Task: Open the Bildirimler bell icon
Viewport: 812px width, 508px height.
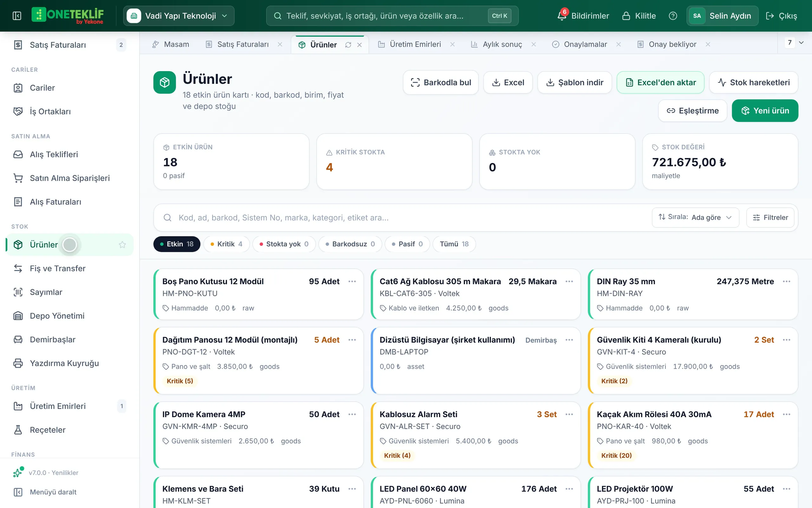Action: click(x=562, y=16)
